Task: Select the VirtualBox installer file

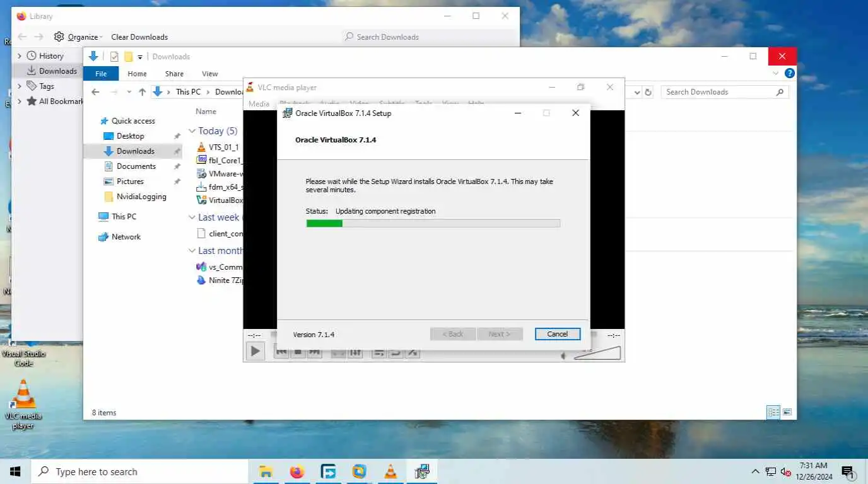Action: [x=220, y=200]
